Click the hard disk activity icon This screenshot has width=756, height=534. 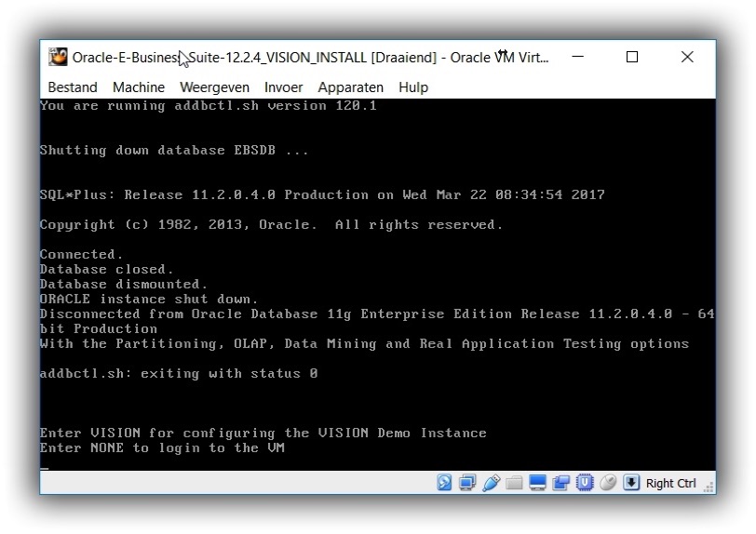coord(444,483)
